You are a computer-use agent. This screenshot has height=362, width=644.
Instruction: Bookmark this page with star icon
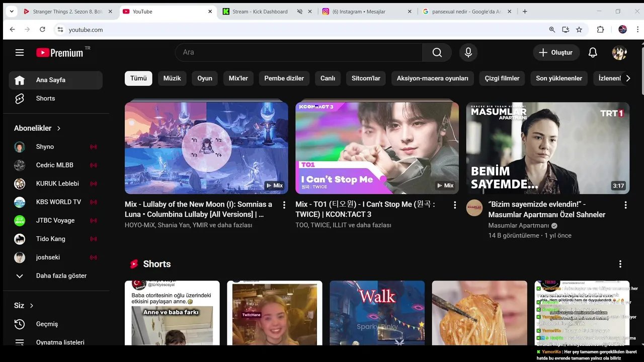[x=579, y=30]
